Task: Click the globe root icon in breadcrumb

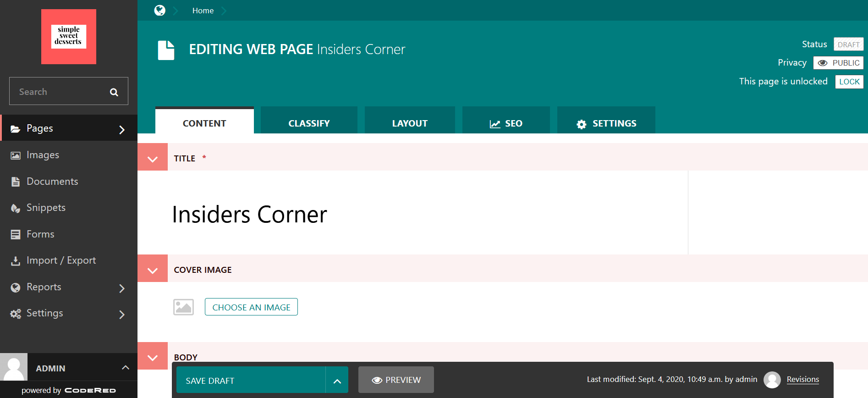Action: pos(159,11)
